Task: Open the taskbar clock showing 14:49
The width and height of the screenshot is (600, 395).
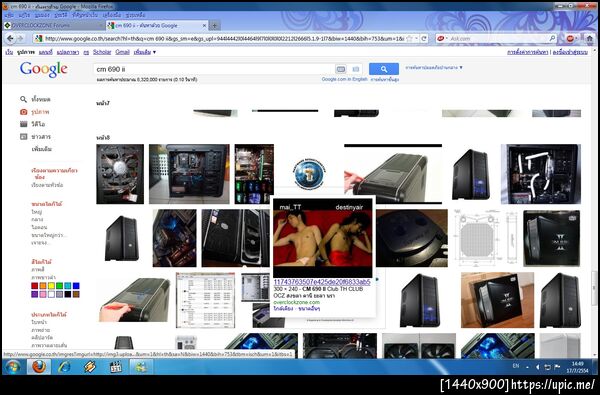Action: click(x=577, y=367)
